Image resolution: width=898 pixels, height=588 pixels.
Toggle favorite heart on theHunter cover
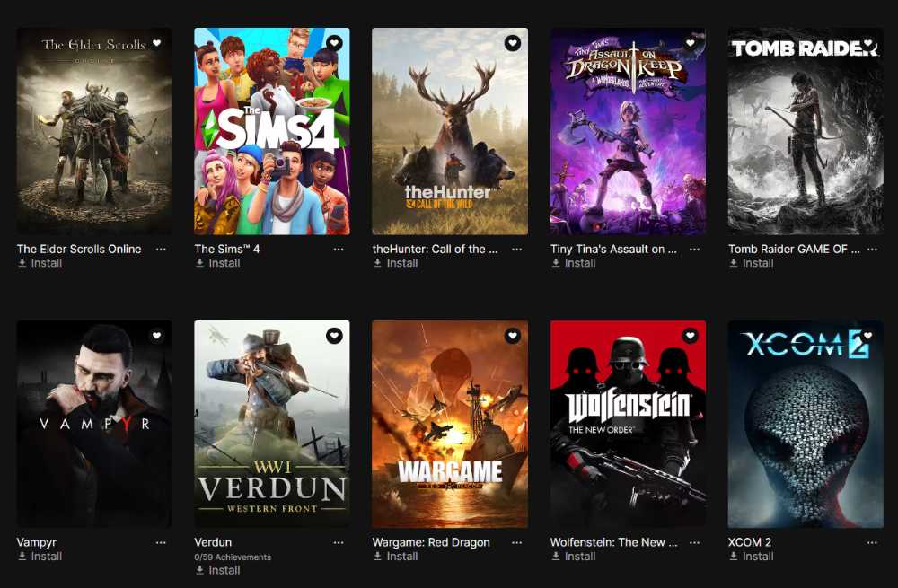pyautogui.click(x=512, y=42)
